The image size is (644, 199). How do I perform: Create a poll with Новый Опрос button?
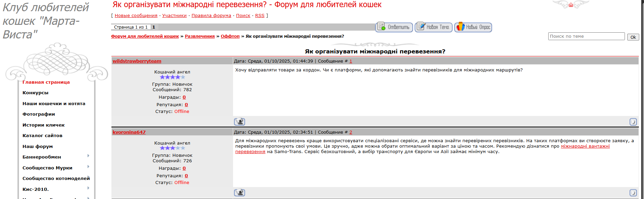click(x=473, y=27)
